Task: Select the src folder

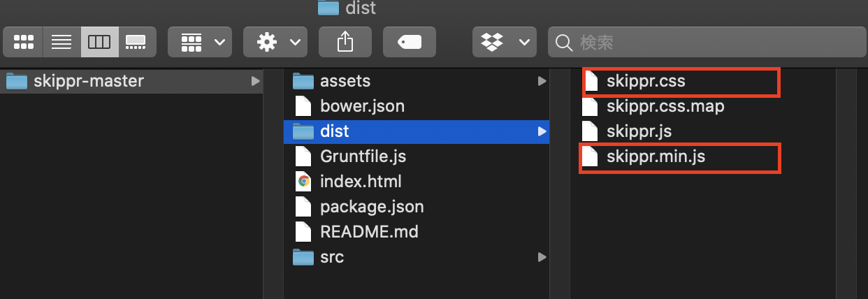Action: (x=416, y=256)
